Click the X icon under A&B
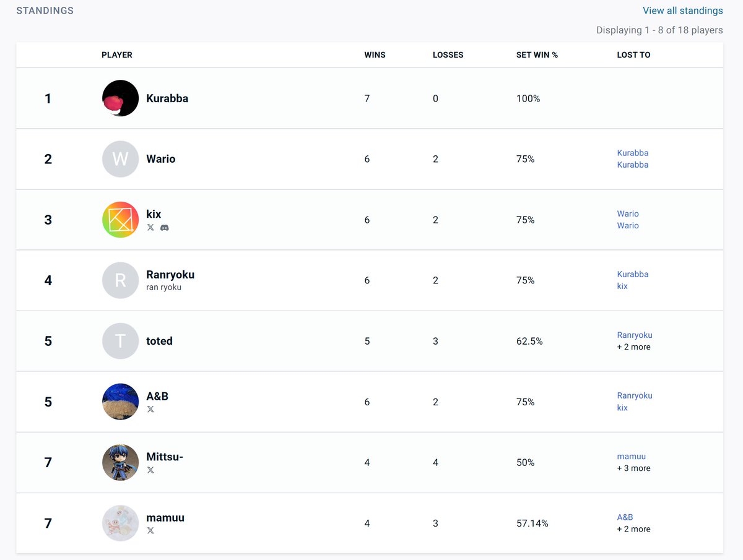743x560 pixels. [150, 410]
